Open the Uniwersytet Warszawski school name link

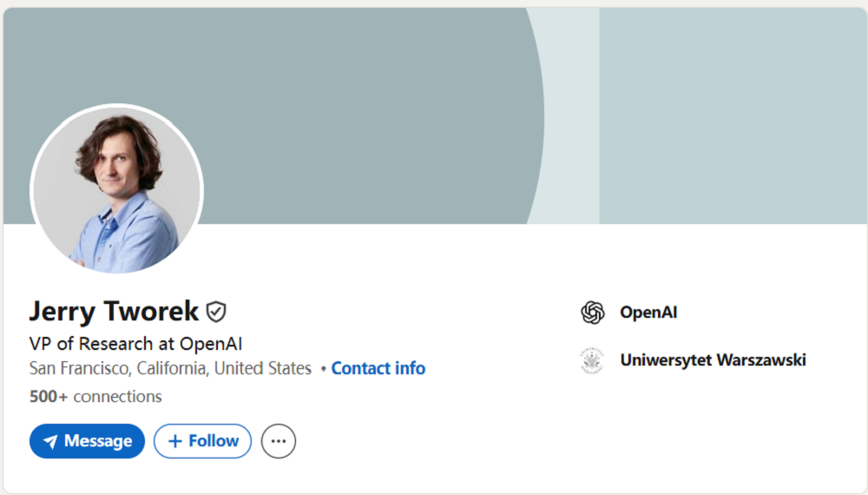pos(713,360)
